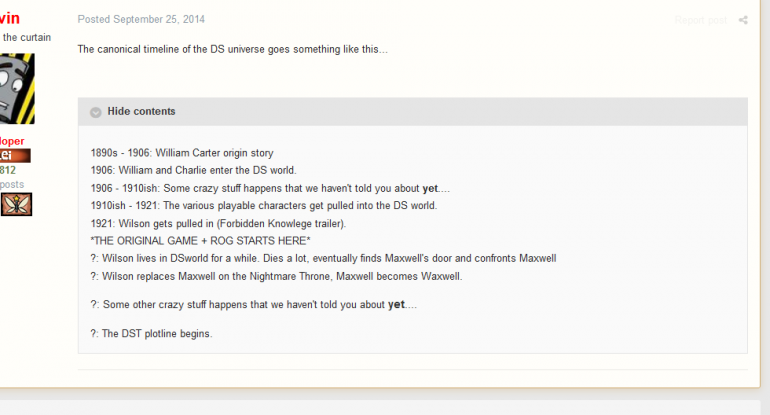Click the share post icon

pos(743,20)
